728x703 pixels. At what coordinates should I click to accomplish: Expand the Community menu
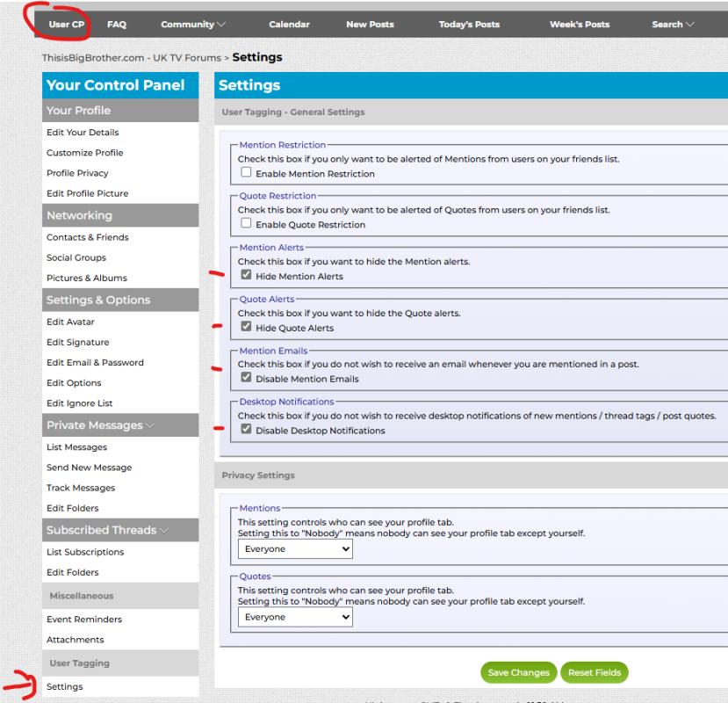pyautogui.click(x=192, y=25)
